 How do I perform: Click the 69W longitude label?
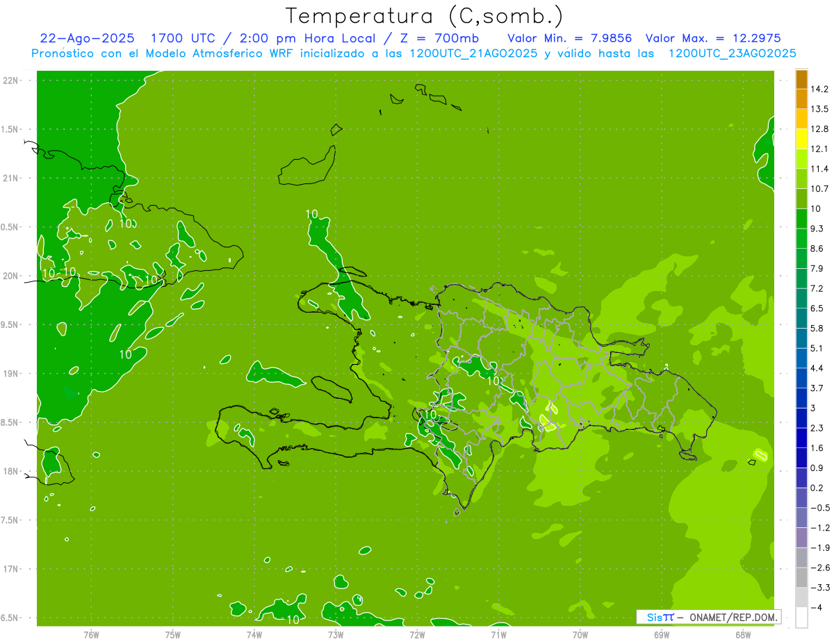pos(662,634)
